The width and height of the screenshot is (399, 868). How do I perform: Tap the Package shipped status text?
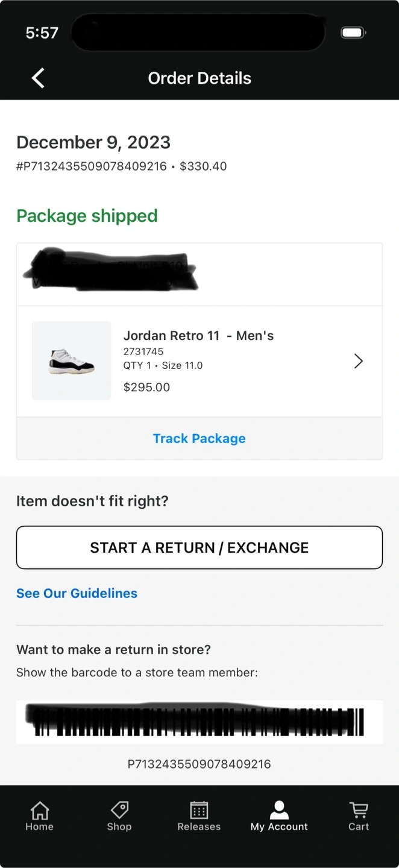[x=87, y=216]
